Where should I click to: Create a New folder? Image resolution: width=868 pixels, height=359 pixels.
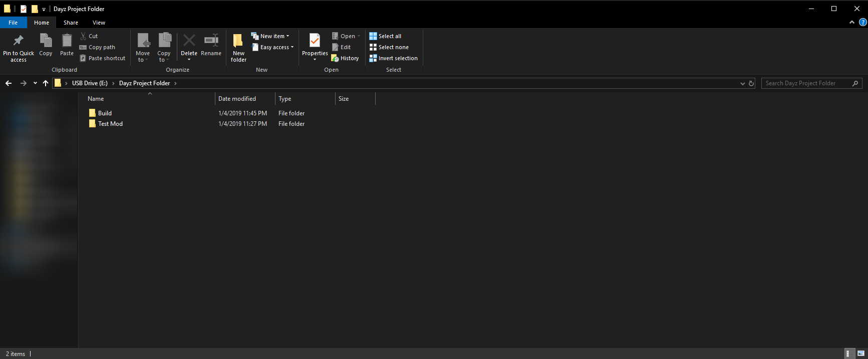click(x=238, y=48)
